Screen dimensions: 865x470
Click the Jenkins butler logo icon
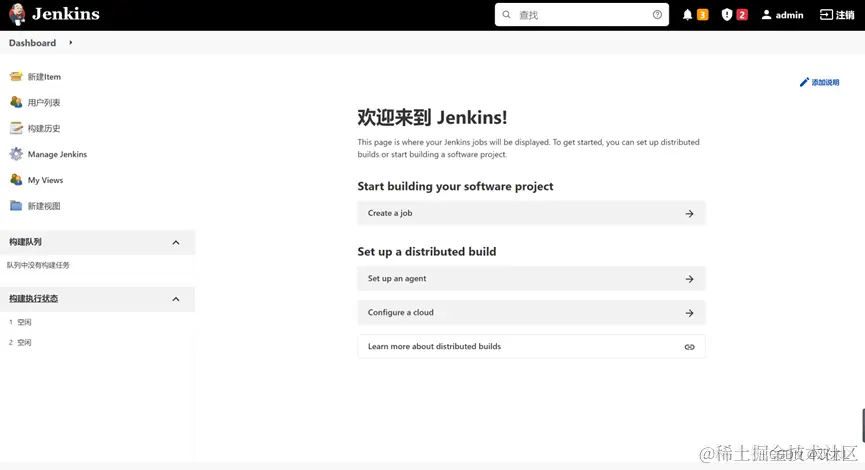tap(17, 14)
